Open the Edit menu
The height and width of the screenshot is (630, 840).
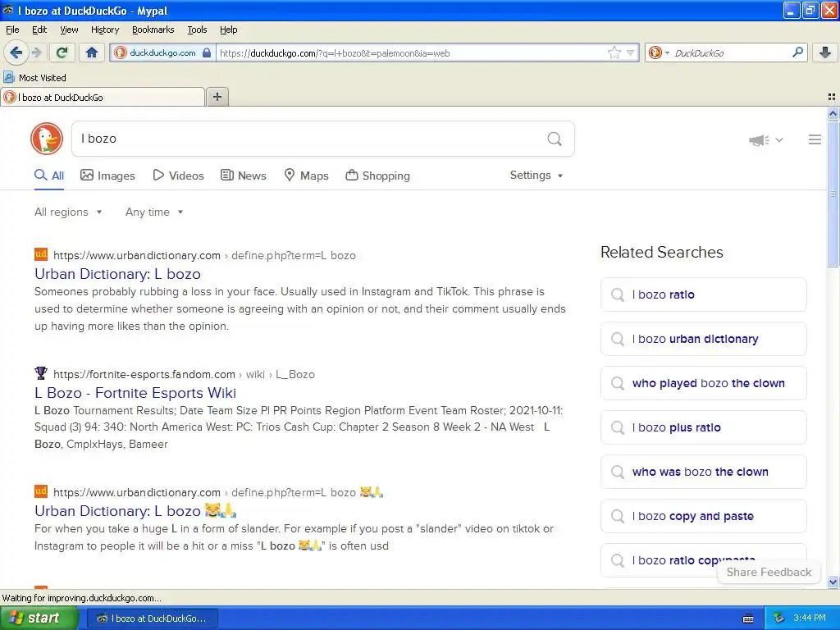pos(39,30)
